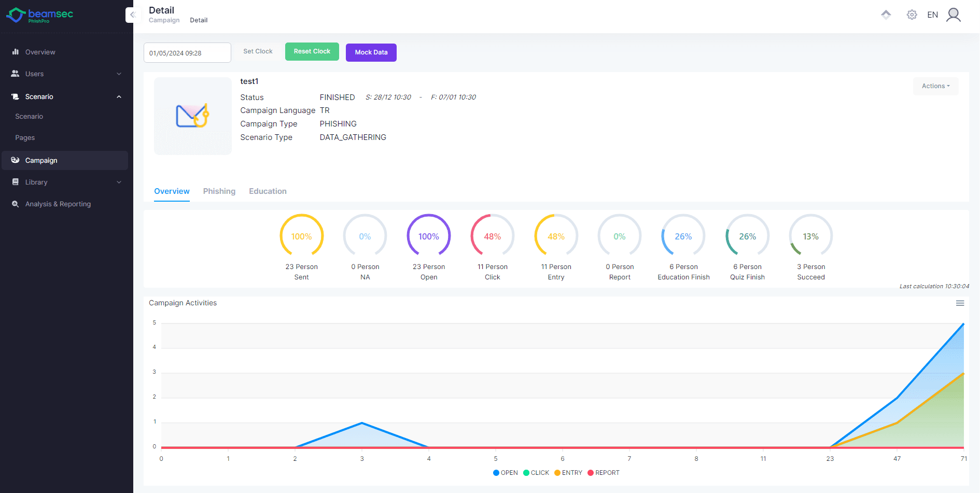Switch to the Phishing tab

[219, 191]
